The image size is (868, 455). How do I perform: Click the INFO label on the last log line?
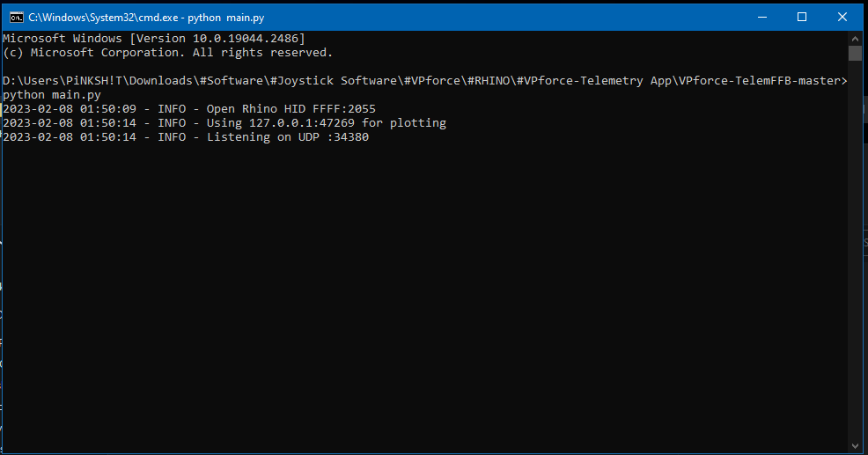pos(172,137)
